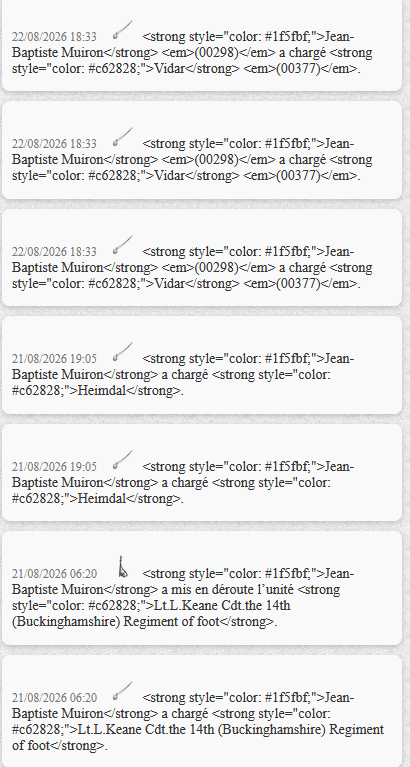The height and width of the screenshot is (767, 410).
Task: Click the sabre charge icon in the topmost 18:33 entry
Action: 123,29
